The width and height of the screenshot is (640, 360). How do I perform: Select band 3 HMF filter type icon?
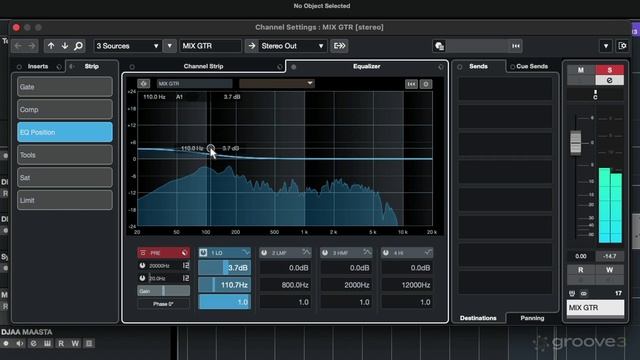click(367, 252)
